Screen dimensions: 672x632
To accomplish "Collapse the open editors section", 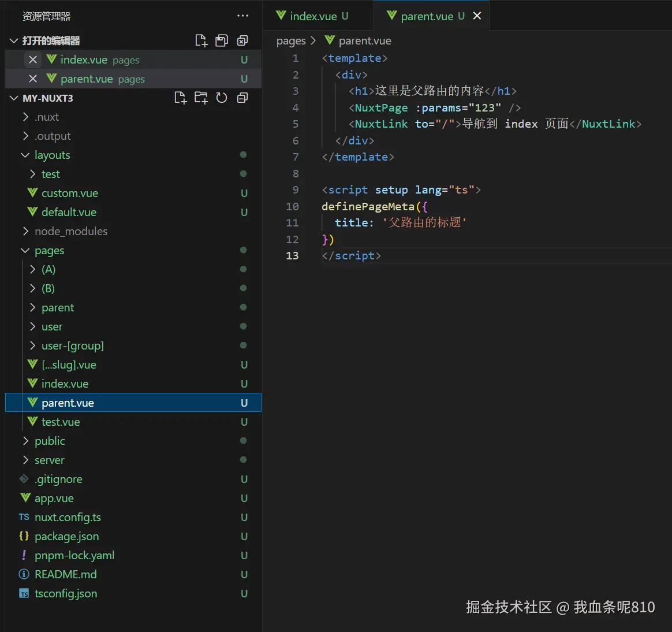I will tap(14, 41).
